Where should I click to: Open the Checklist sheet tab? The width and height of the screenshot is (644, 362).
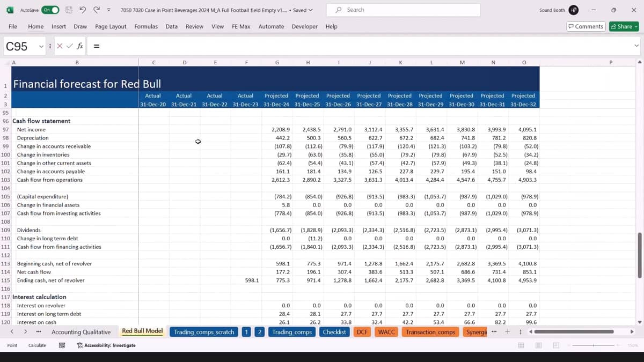[334, 332]
